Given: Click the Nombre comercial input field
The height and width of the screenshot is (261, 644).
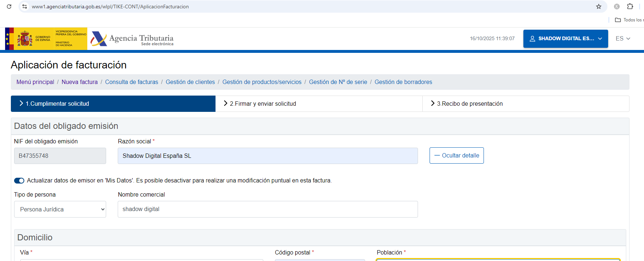Looking at the screenshot, I should [267, 209].
